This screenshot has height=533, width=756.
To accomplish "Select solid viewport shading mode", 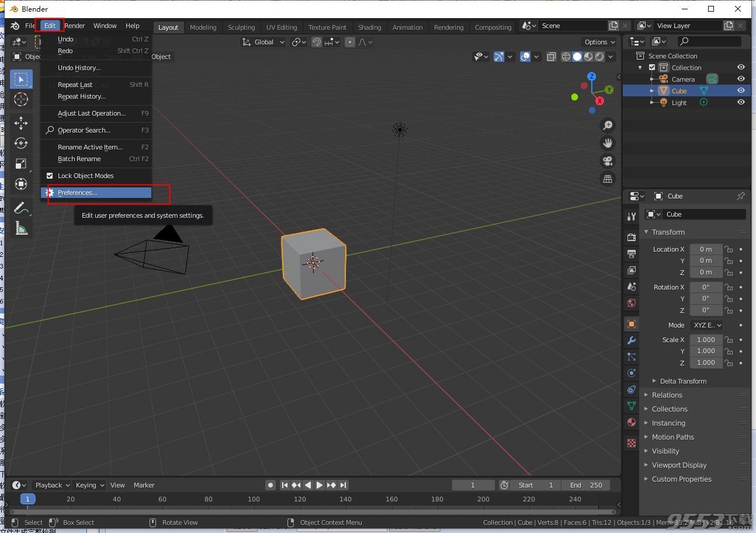I will point(577,57).
